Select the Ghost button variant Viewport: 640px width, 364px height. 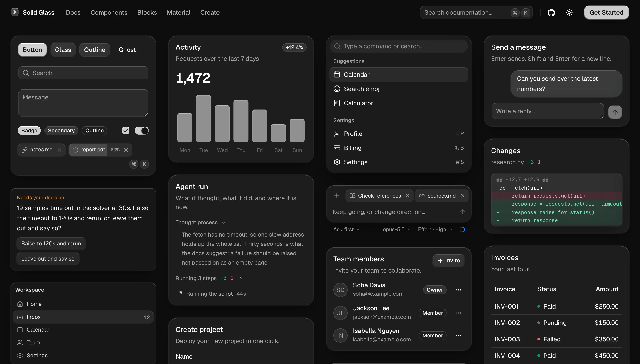click(127, 50)
